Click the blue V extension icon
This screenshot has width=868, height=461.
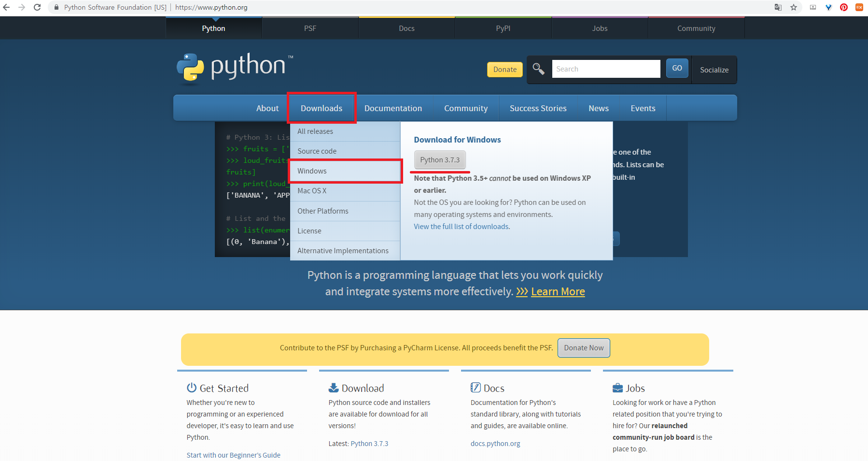point(828,7)
